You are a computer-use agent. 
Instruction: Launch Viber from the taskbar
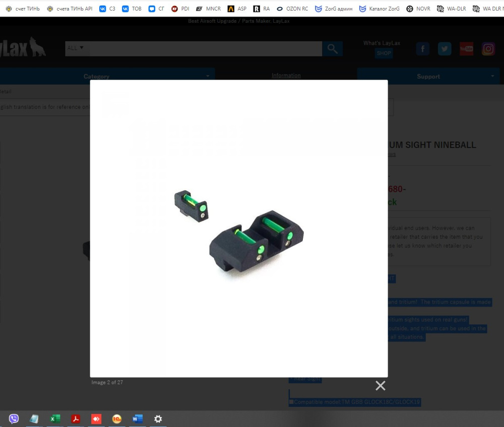coord(14,418)
